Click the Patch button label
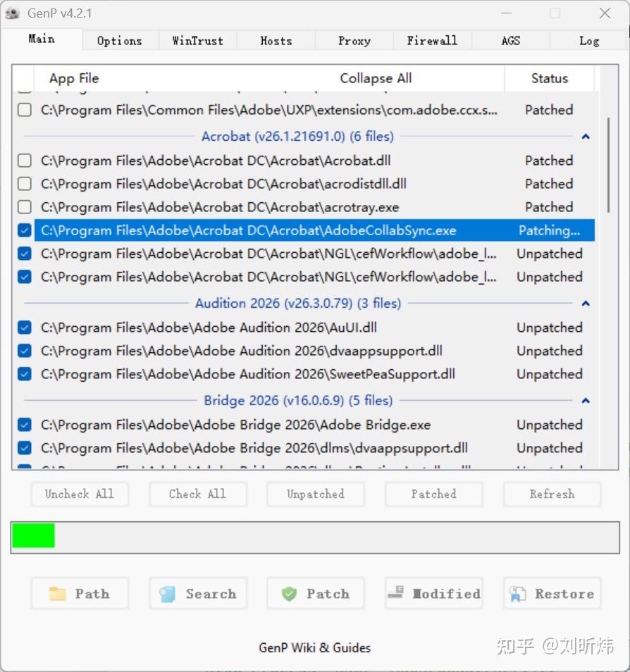The height and width of the screenshot is (672, 630). pyautogui.click(x=328, y=594)
